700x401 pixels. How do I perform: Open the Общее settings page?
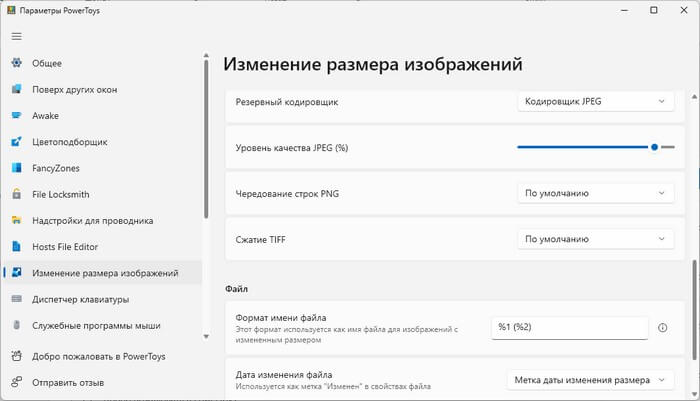click(x=103, y=63)
